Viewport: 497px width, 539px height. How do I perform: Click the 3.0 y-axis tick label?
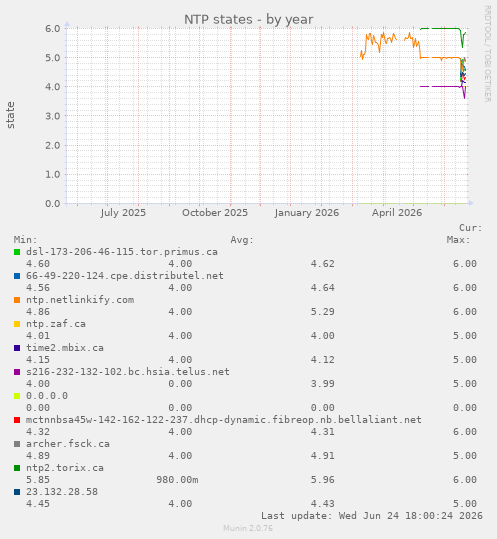[x=53, y=116]
